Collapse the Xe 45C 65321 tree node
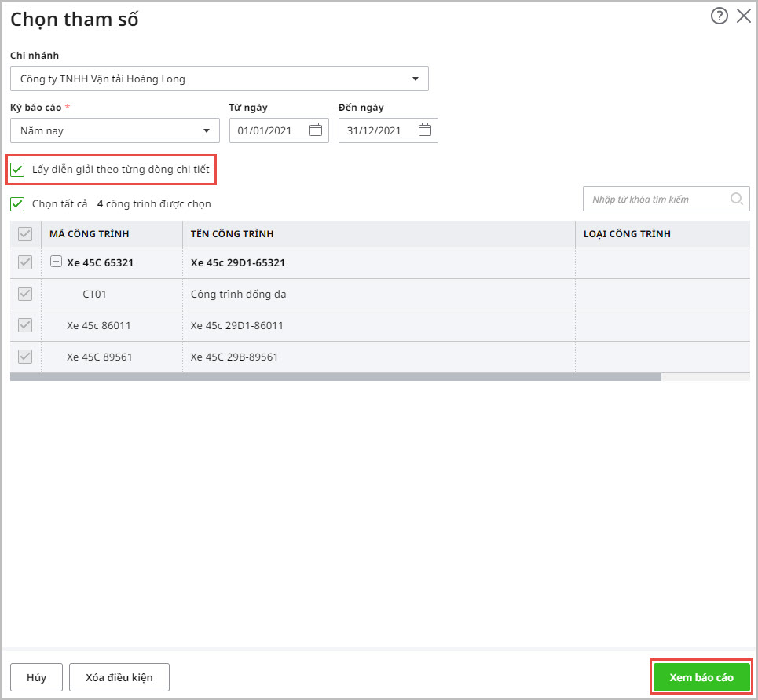The width and height of the screenshot is (758, 700). coord(56,262)
